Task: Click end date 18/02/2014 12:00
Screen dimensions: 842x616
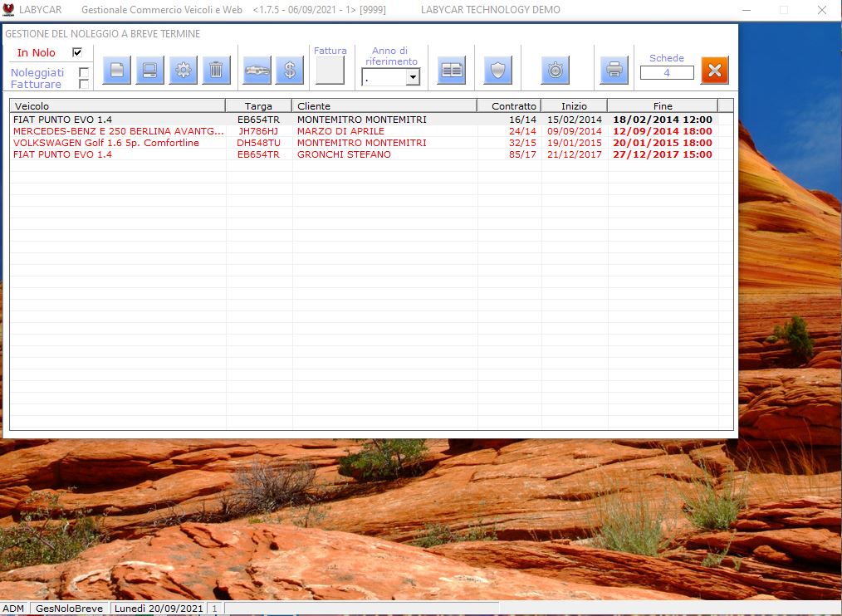Action: [663, 120]
